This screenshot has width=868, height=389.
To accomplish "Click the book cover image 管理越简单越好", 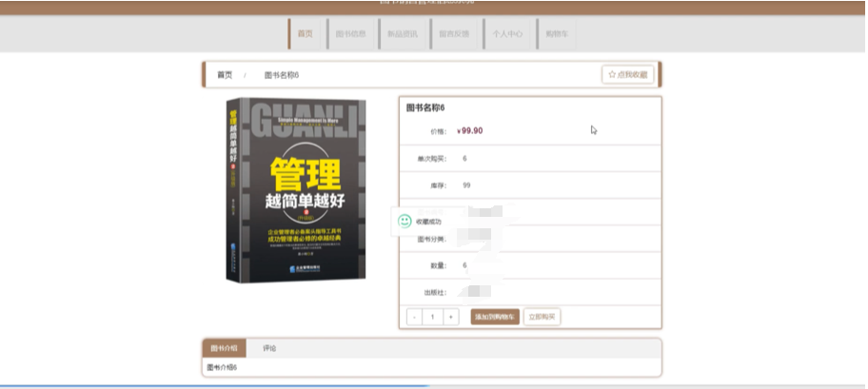I will (296, 190).
